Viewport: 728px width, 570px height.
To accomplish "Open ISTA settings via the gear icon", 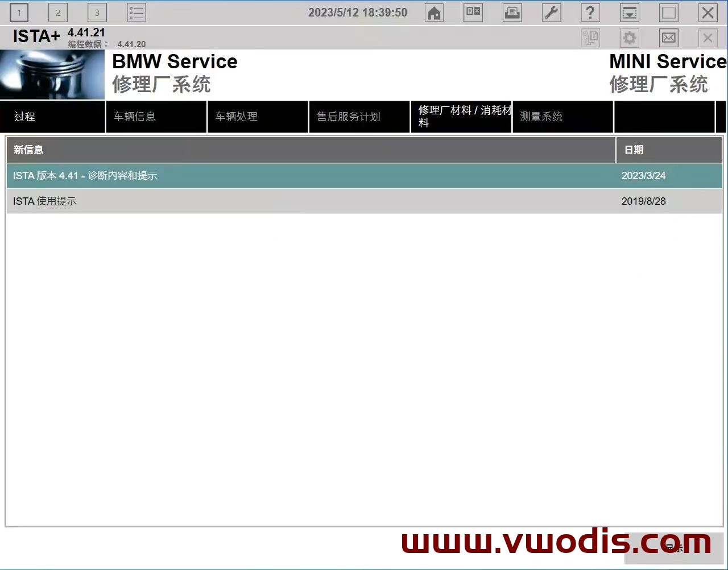I will tap(629, 38).
